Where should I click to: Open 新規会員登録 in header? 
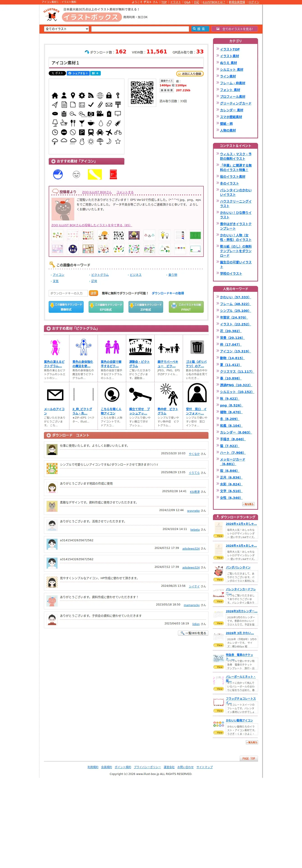(237, 2)
